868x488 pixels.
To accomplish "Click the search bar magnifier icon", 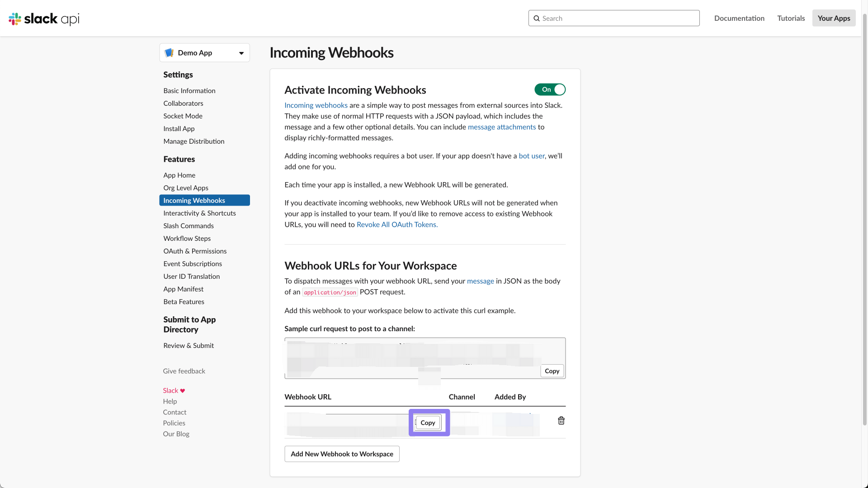I will pyautogui.click(x=537, y=18).
